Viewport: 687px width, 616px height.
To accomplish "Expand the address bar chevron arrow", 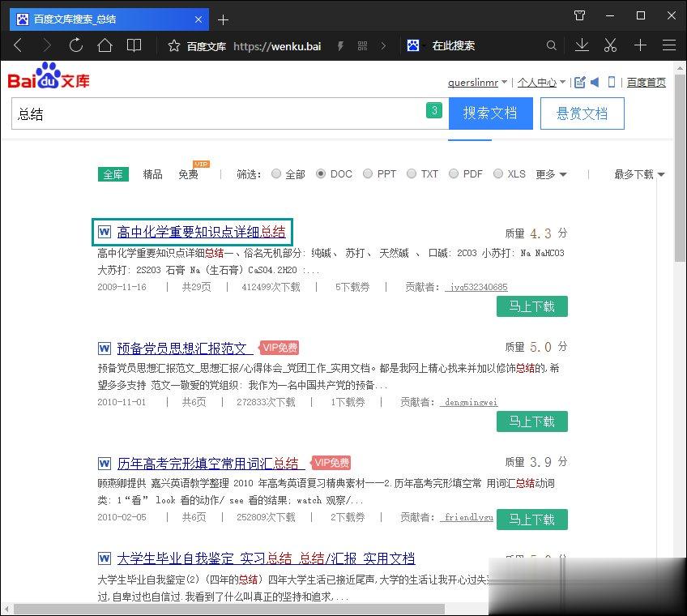I will pyautogui.click(x=383, y=45).
